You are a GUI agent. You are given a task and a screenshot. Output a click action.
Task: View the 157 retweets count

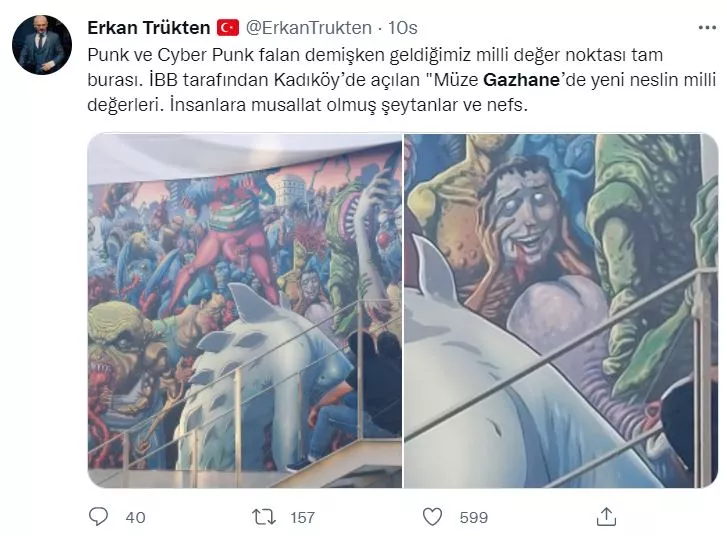(x=302, y=517)
